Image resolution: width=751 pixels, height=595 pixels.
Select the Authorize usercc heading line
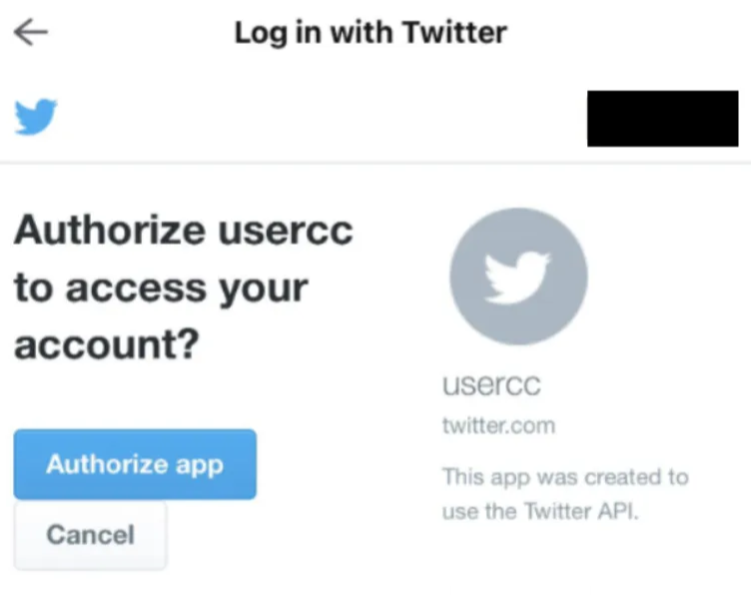click(x=184, y=231)
